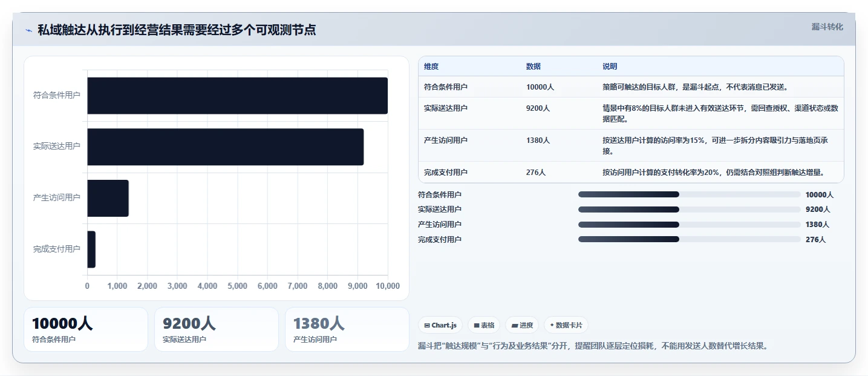The width and height of the screenshot is (868, 376).
Task: Click the 9200人 progress value label
Action: (818, 209)
